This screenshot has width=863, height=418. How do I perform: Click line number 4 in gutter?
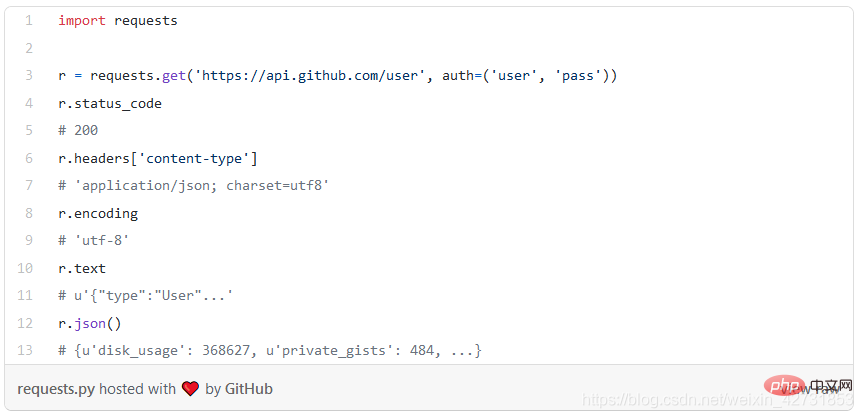[28, 103]
